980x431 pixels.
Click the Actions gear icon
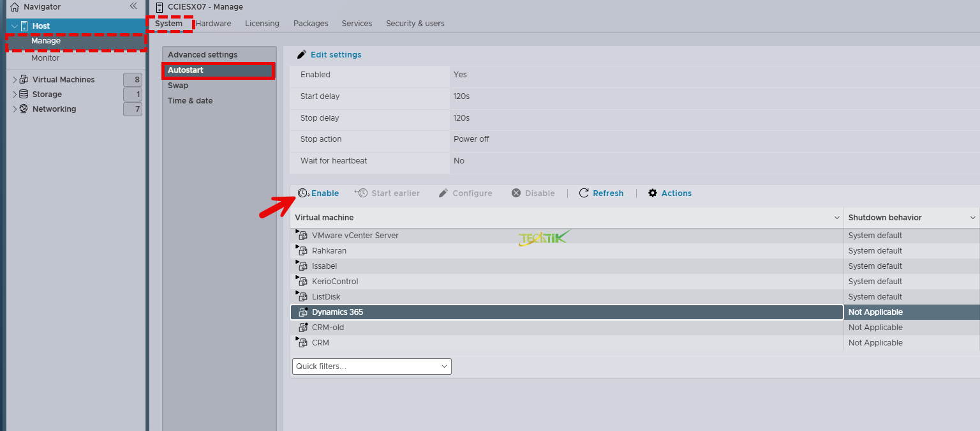tap(653, 193)
